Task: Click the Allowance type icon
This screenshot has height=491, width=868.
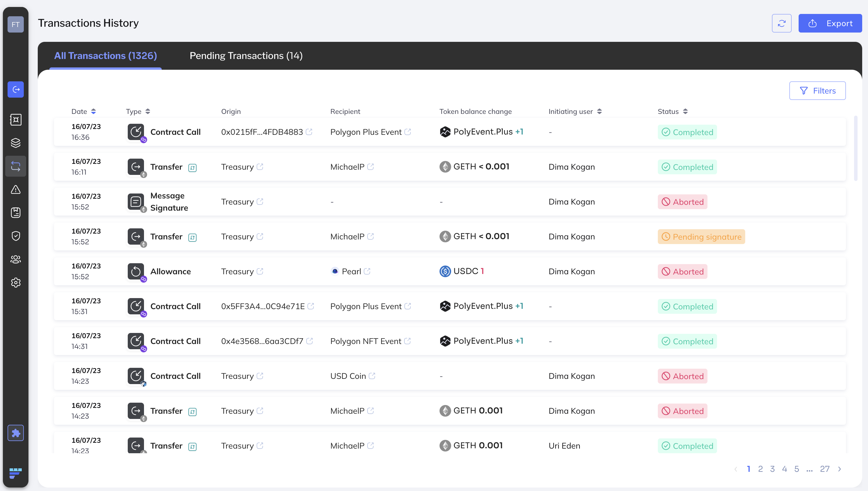Action: pyautogui.click(x=136, y=271)
